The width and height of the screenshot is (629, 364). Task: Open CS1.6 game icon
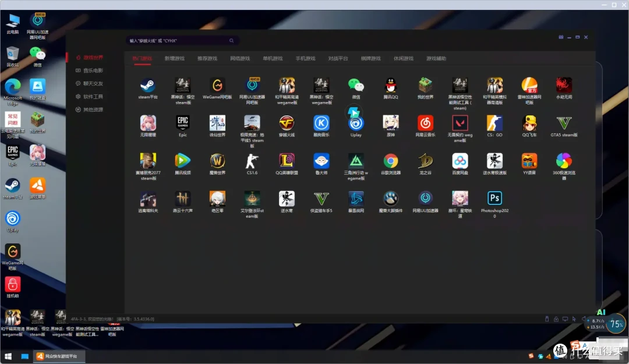point(252,161)
